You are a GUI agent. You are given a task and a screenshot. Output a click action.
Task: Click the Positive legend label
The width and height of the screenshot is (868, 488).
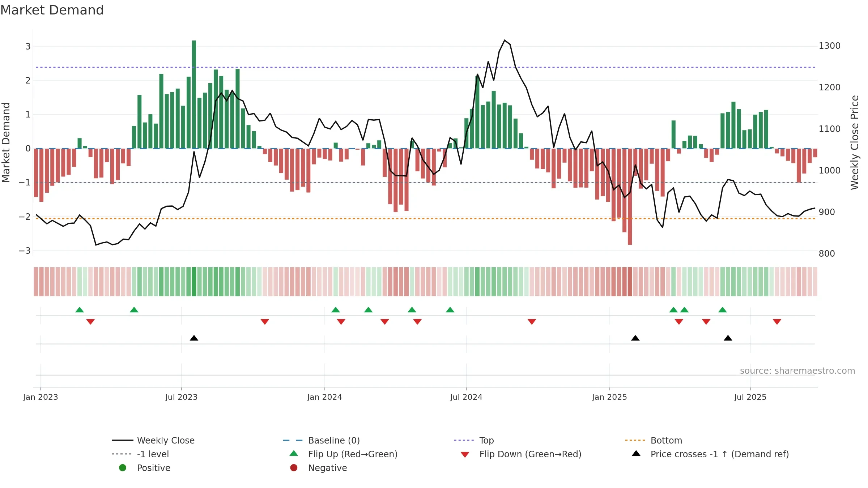154,468
